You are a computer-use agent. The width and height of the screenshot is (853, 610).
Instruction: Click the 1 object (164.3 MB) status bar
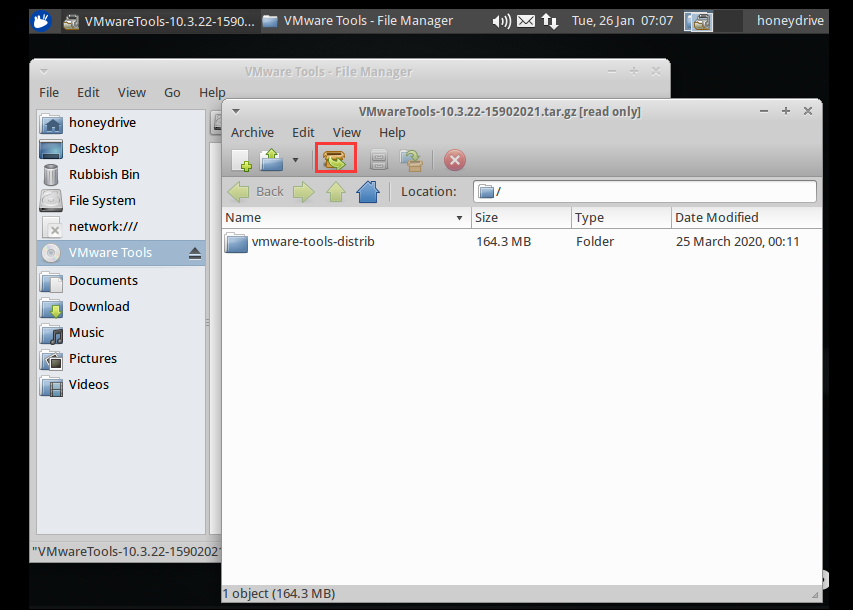click(x=279, y=594)
